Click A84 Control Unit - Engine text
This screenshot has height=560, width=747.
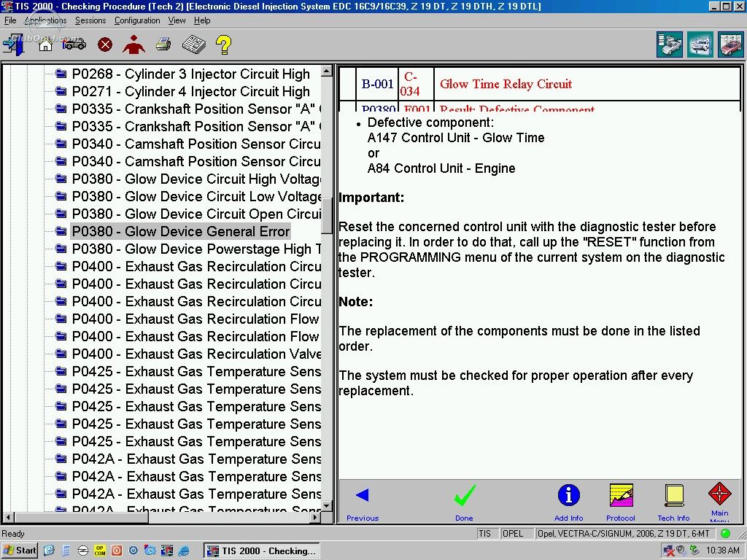coord(441,168)
